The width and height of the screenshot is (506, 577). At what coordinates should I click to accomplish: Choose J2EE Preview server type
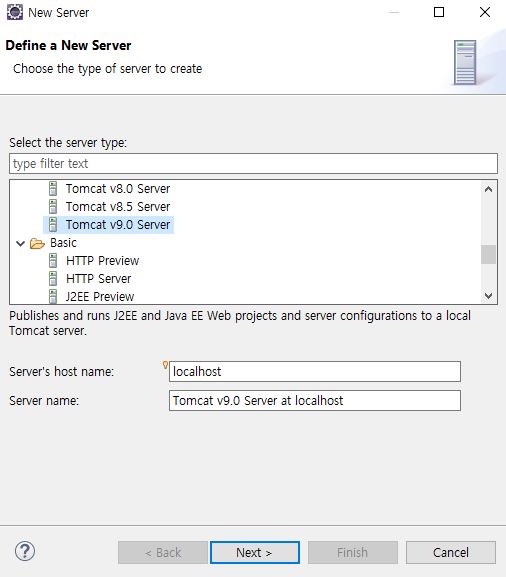100,297
